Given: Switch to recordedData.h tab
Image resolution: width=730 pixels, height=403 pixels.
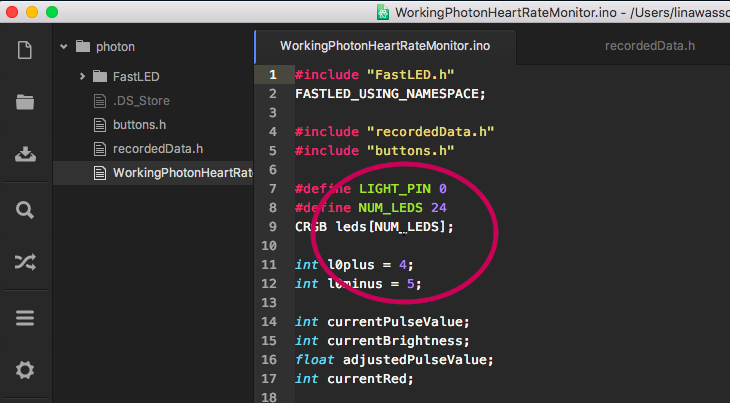Looking at the screenshot, I should pos(650,46).
